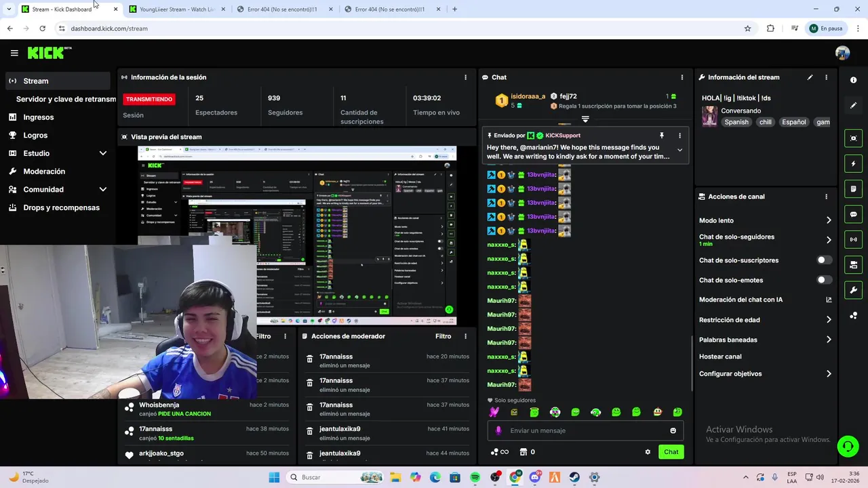Expand the pinned message chevron

(679, 150)
